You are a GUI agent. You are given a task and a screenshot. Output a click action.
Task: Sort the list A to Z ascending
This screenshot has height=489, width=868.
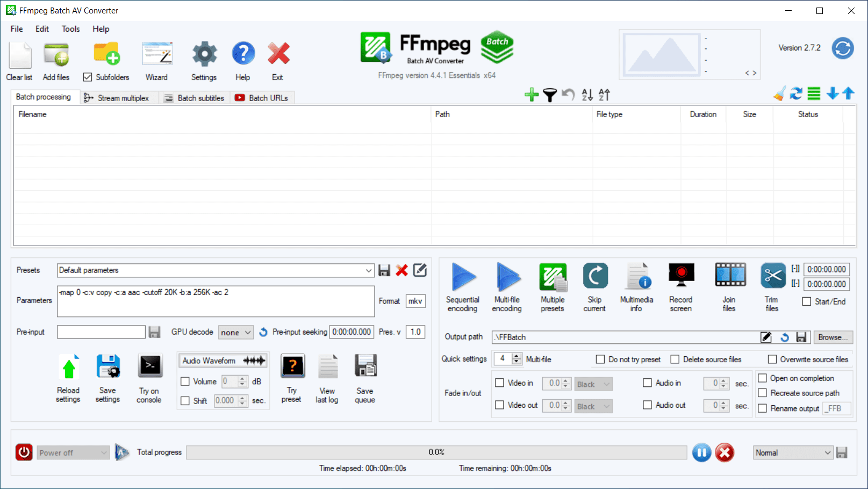coord(587,95)
